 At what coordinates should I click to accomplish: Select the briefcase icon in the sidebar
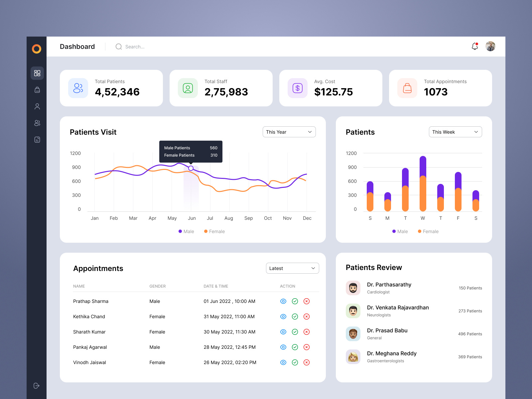point(37,90)
